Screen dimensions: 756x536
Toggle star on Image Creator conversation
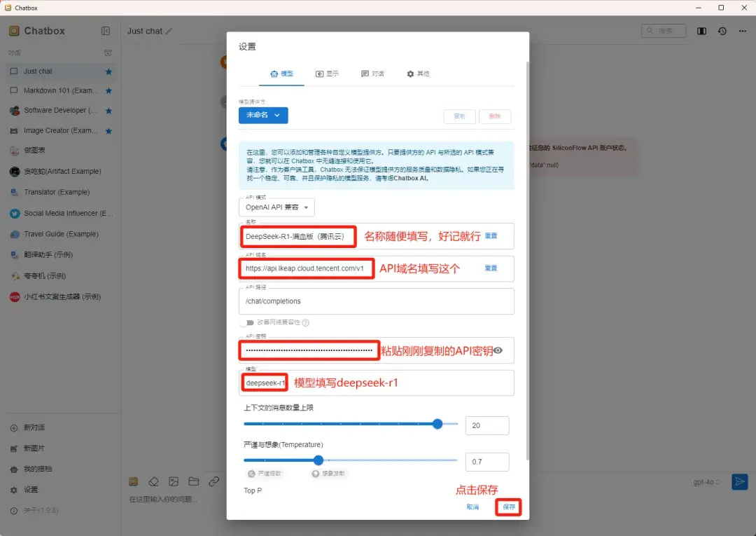108,131
